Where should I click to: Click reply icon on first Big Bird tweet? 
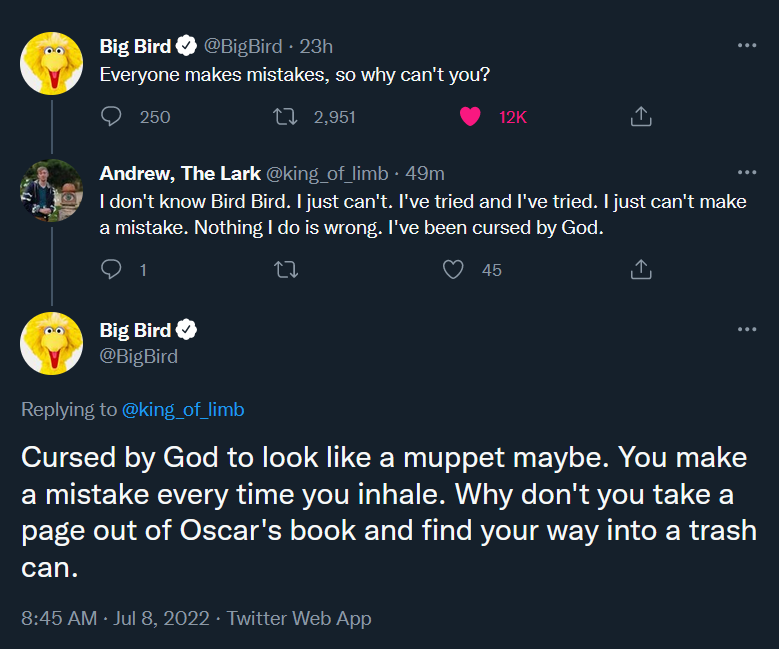click(111, 117)
